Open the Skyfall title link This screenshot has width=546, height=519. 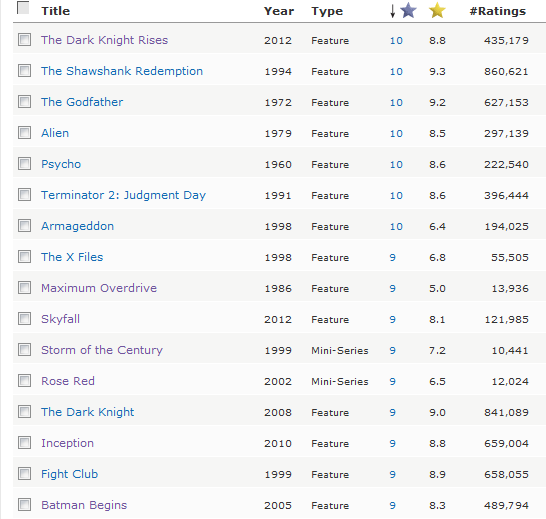coord(60,319)
